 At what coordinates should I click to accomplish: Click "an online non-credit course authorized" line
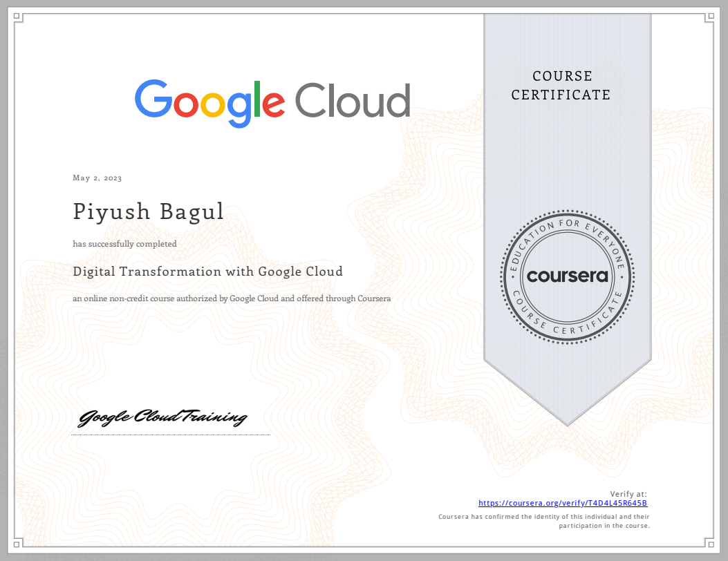pos(231,298)
